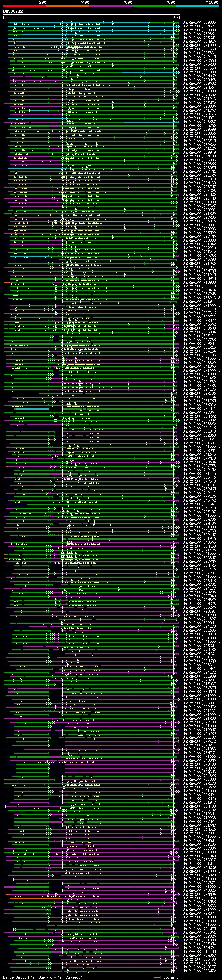Screen dimensions: 222x980
Task: Click hit label UniRef100_Q39864
Action: coord(199,34)
